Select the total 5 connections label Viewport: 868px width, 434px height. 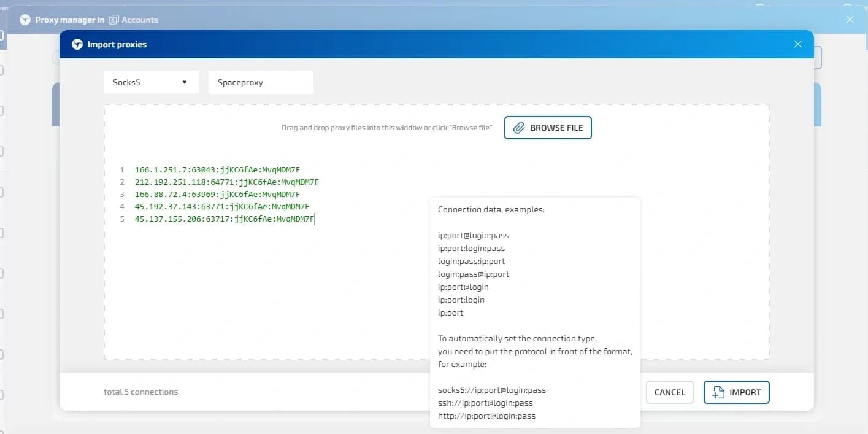tap(140, 392)
